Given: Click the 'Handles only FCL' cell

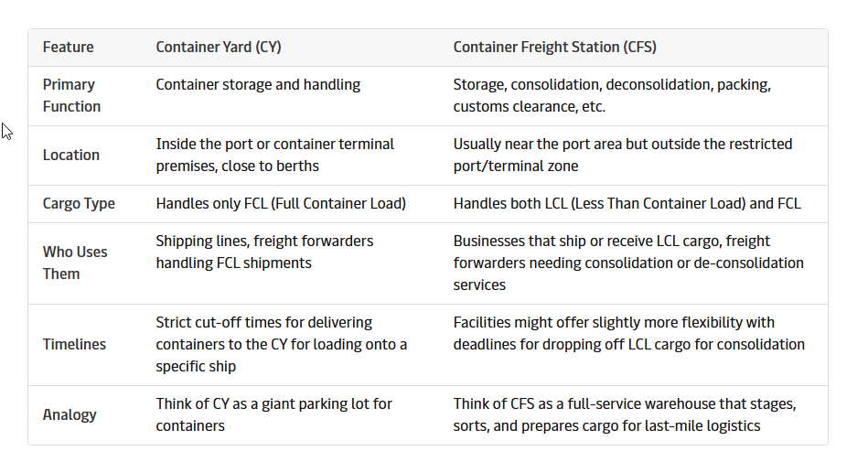Looking at the screenshot, I should 281,203.
